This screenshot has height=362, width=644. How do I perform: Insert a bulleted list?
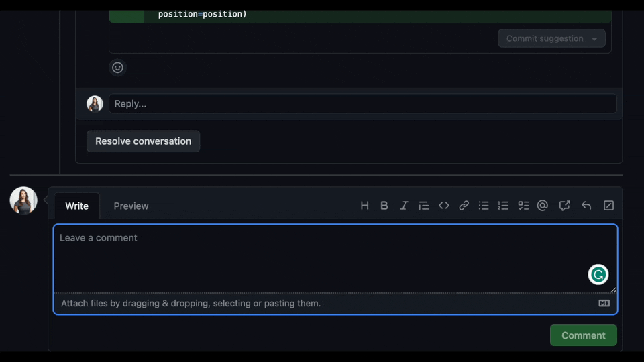pyautogui.click(x=484, y=206)
